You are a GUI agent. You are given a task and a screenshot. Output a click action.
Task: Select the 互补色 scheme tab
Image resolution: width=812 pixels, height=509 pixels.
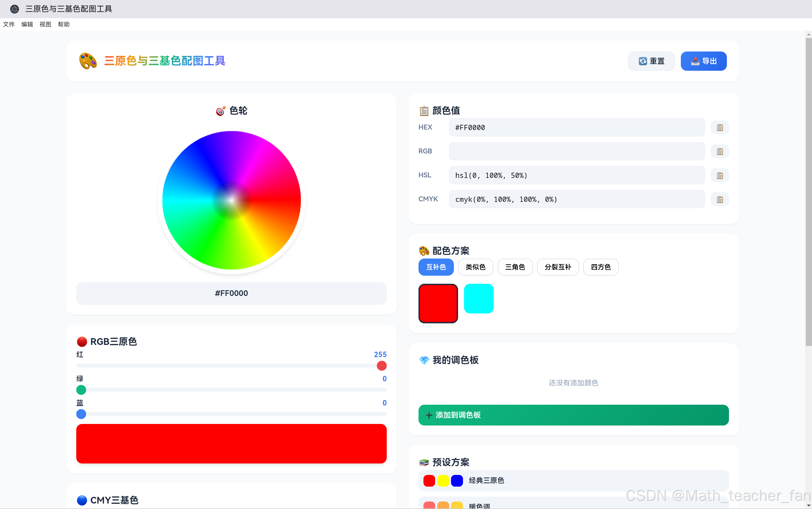tap(436, 267)
